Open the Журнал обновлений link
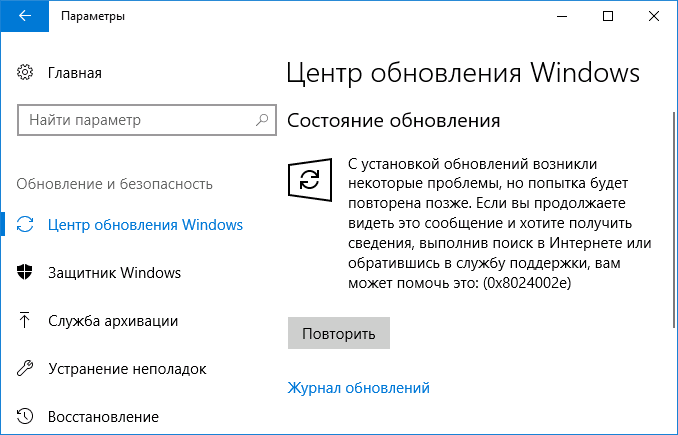The height and width of the screenshot is (435, 678). tap(358, 388)
